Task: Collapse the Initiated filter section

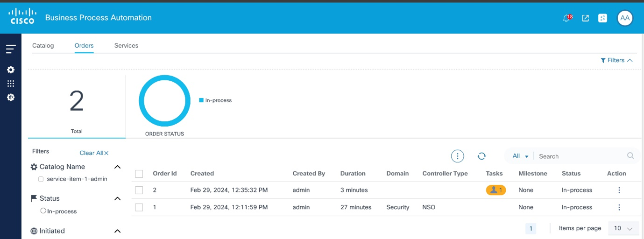Action: click(118, 231)
